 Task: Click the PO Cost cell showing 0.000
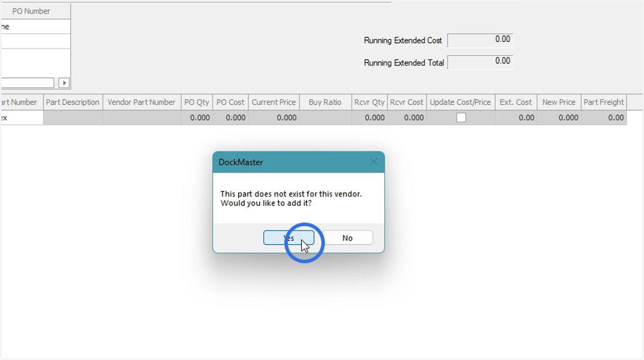[230, 118]
